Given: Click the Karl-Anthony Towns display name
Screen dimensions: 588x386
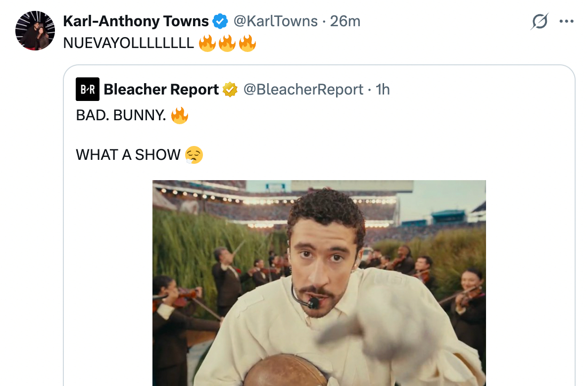Looking at the screenshot, I should pos(136,21).
